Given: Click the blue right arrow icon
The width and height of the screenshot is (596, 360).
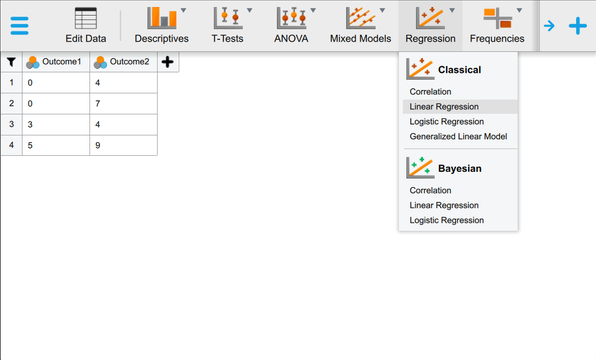Looking at the screenshot, I should 549,26.
